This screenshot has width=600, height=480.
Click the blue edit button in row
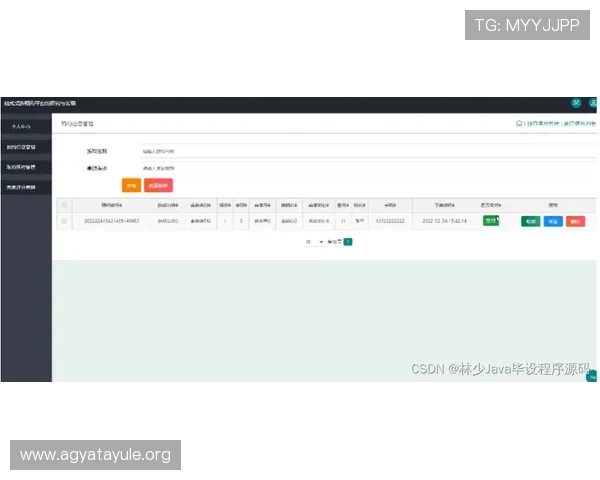553,221
